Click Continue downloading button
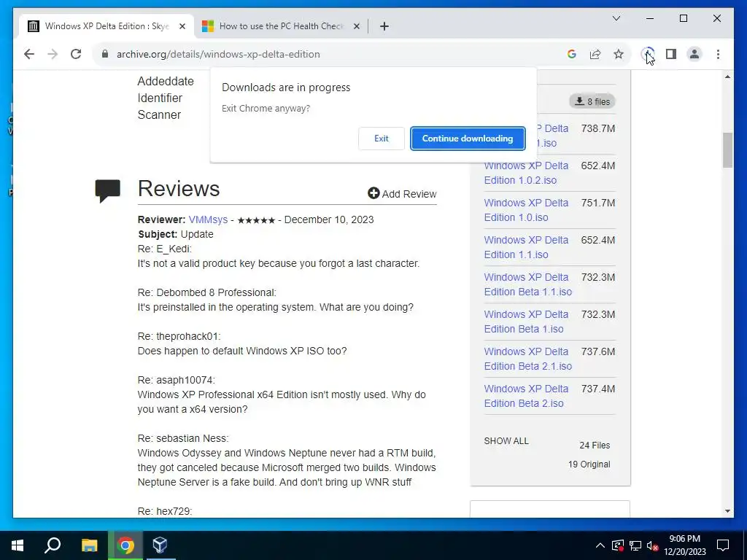Image resolution: width=747 pixels, height=560 pixels. point(468,139)
